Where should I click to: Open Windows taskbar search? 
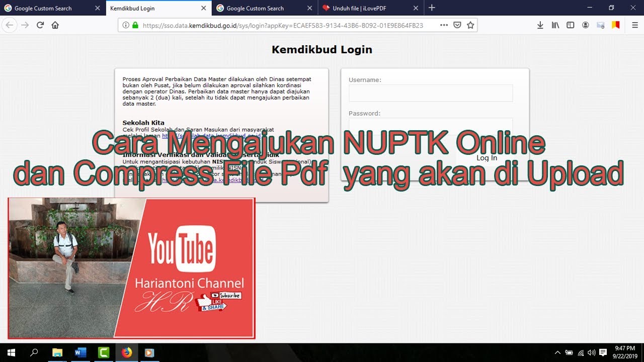pos(34,352)
